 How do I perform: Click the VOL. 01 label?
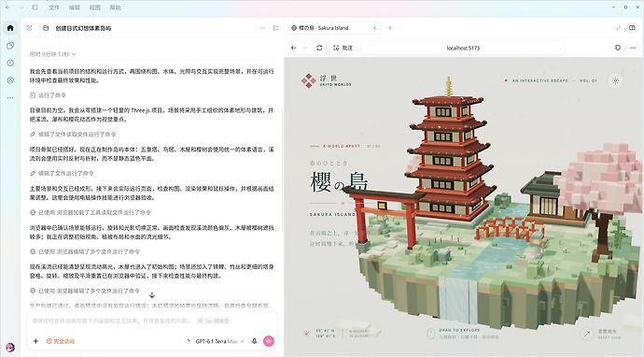pyautogui.click(x=588, y=80)
